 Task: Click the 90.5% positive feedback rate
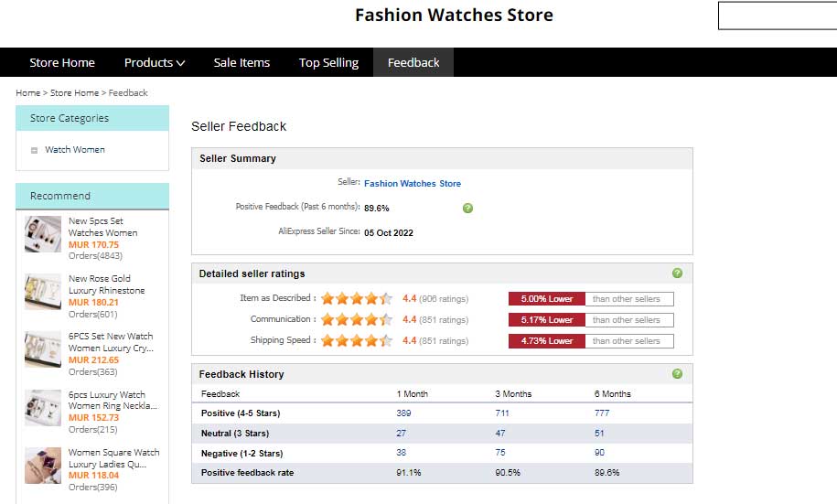coord(507,473)
